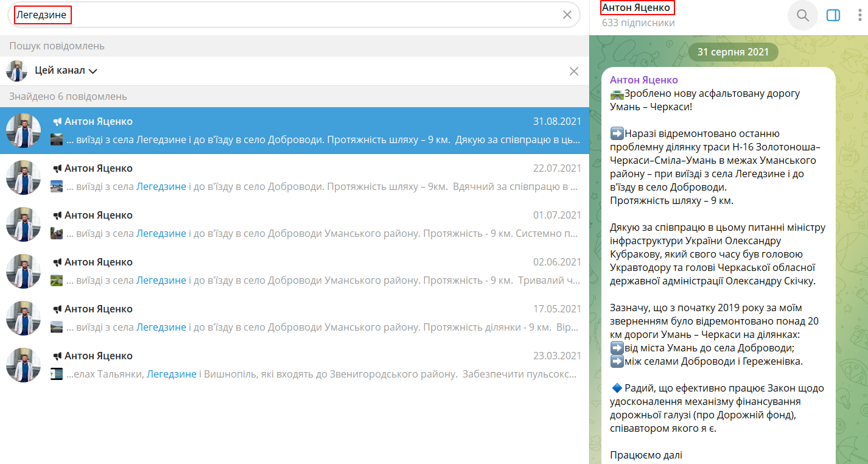Viewport: 868px width, 464px height.
Task: Remove the 'Цей канал' channel filter
Action: coord(573,71)
